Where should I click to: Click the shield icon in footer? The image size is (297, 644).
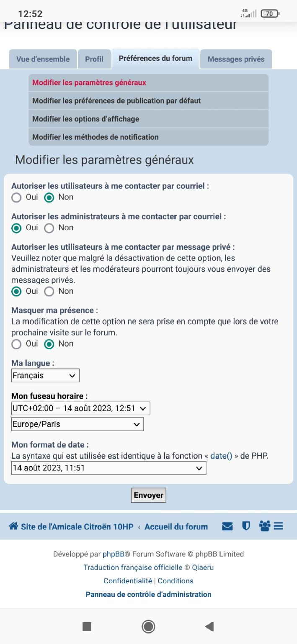pos(246,526)
